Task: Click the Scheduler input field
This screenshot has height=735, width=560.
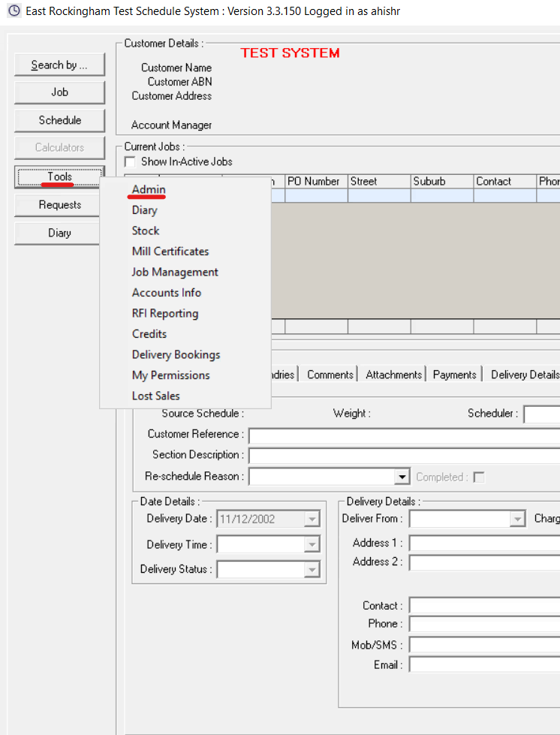Action: pyautogui.click(x=542, y=414)
